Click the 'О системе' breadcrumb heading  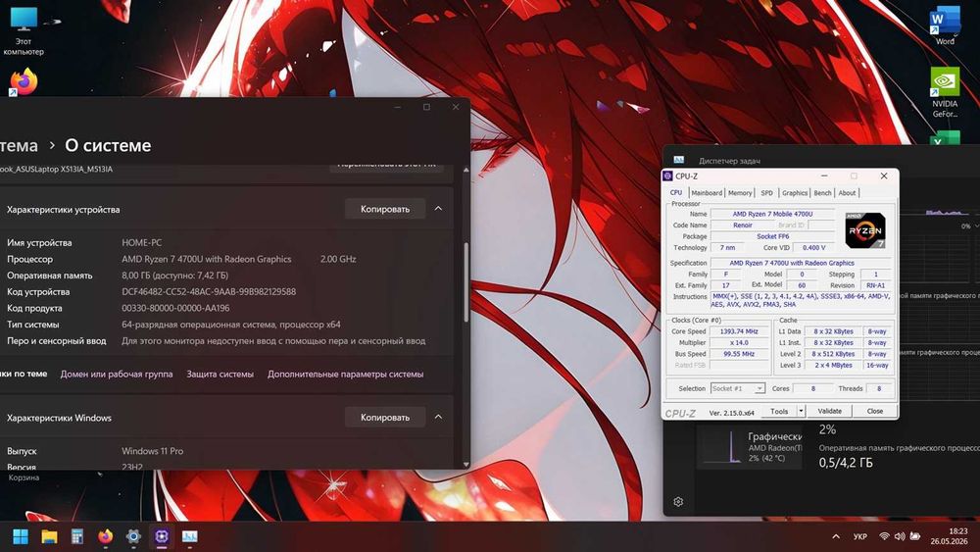(x=108, y=145)
